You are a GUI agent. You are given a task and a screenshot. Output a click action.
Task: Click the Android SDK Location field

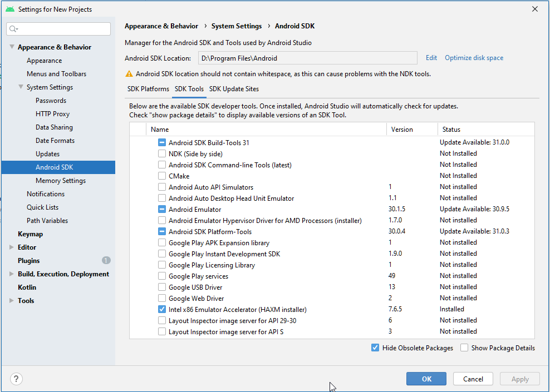coord(306,58)
